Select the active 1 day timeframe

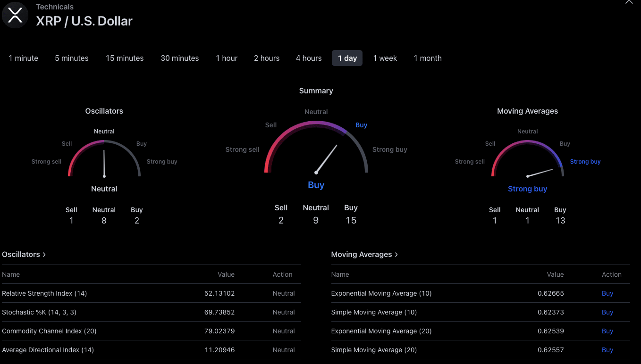pos(347,58)
